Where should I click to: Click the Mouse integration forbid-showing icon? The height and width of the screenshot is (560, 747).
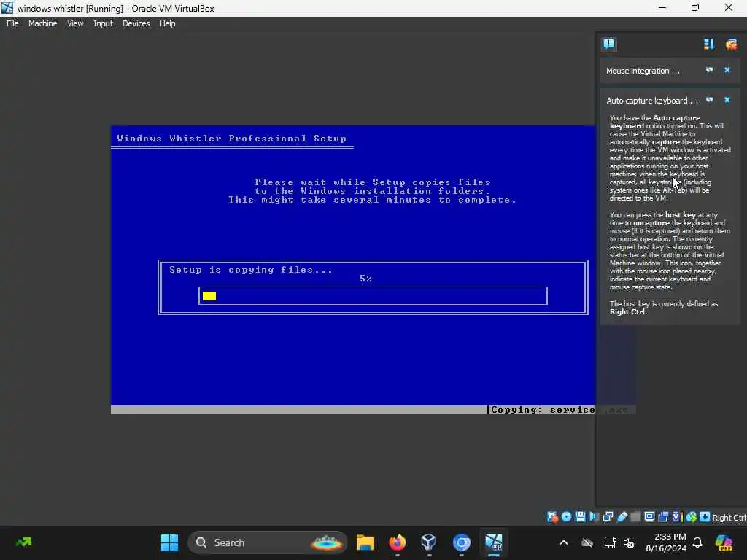coord(709,70)
